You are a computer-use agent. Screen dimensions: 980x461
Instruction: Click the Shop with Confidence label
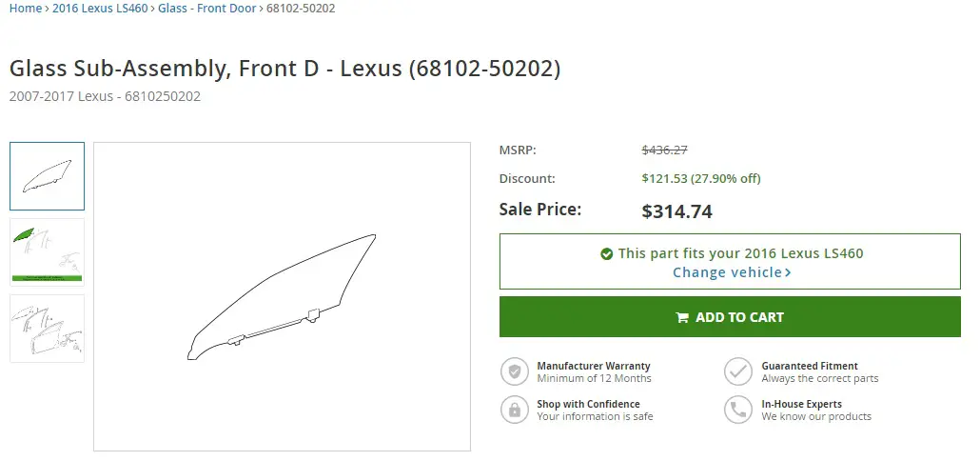click(x=588, y=404)
